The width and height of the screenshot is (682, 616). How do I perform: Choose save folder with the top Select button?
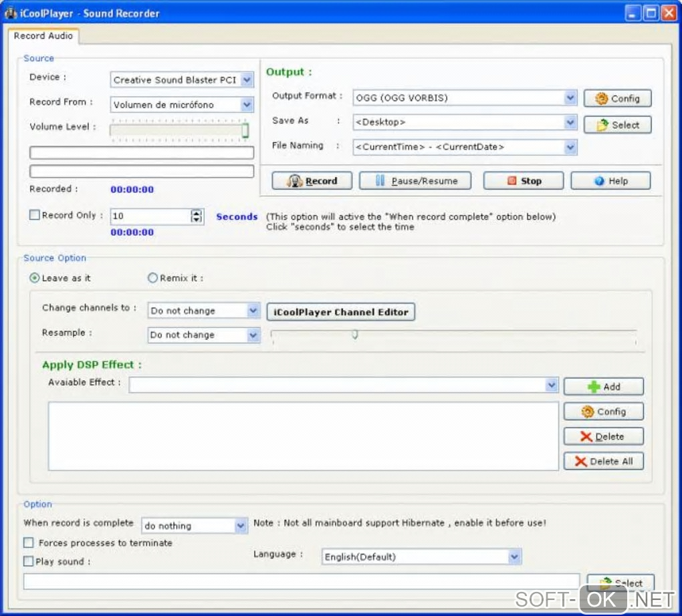point(617,125)
